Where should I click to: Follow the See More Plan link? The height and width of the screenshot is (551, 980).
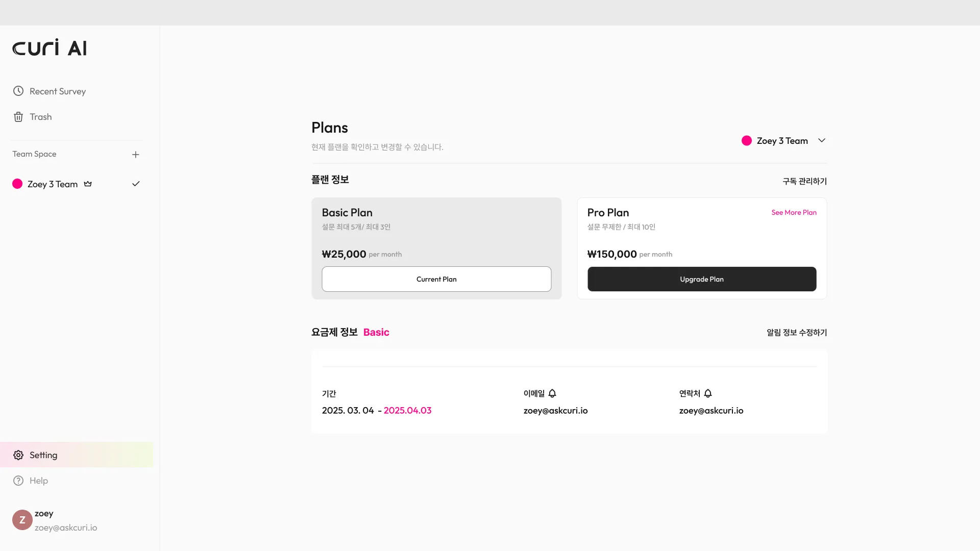point(794,212)
